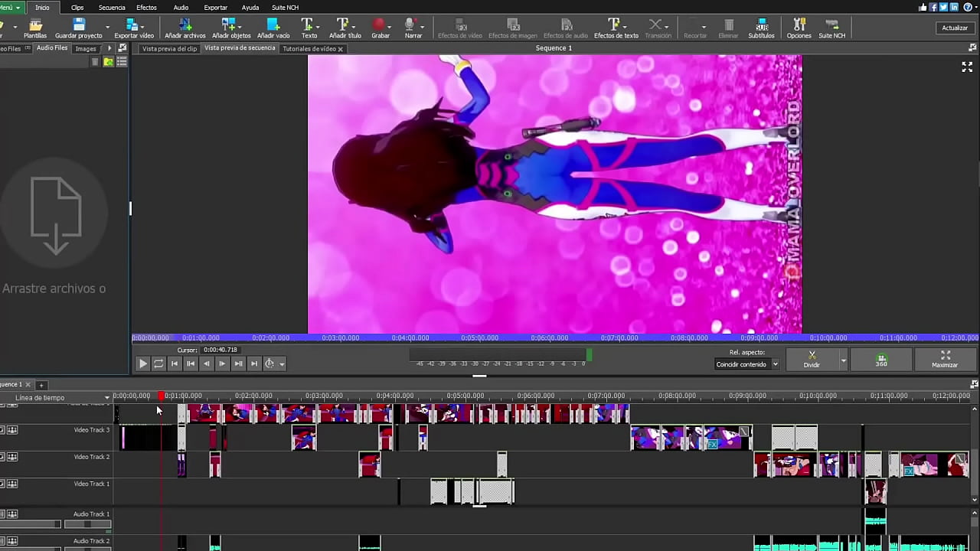Viewport: 980px width, 551px height.
Task: Click the thumbs-up like icon
Action: pyautogui.click(x=922, y=7)
